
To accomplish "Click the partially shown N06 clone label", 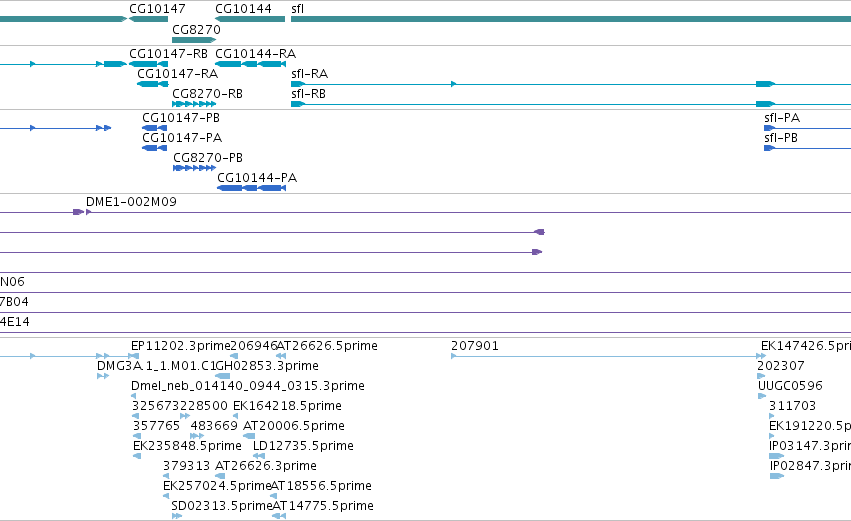I will coord(12,282).
